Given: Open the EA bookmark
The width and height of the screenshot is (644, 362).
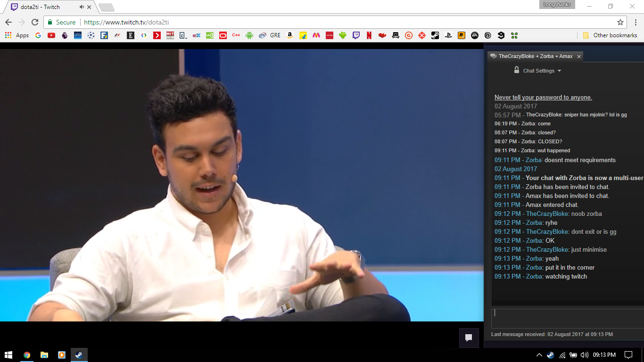Looking at the screenshot, I should coord(475,35).
